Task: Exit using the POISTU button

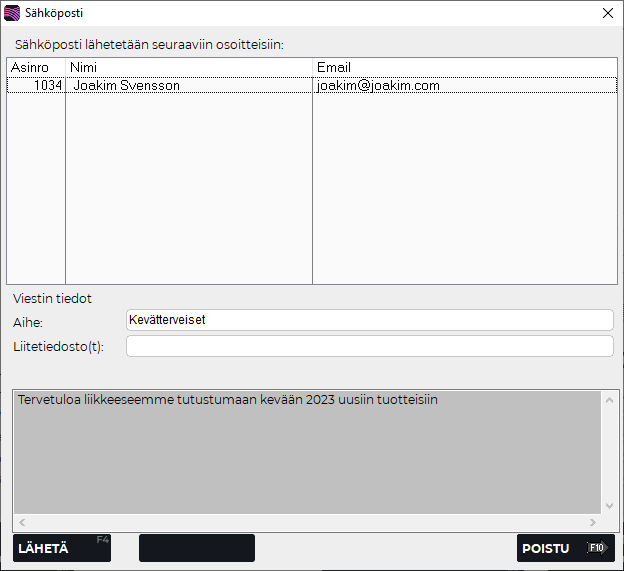Action: point(565,548)
